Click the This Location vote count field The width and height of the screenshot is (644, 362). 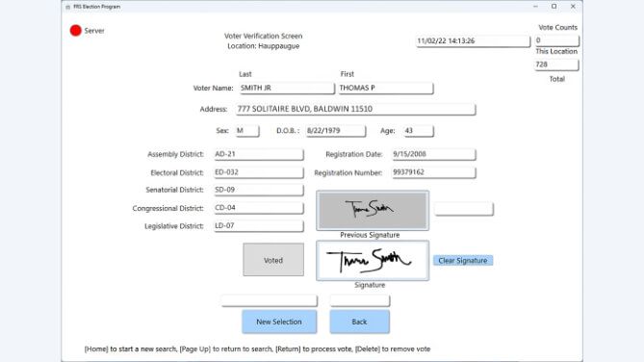[557, 40]
